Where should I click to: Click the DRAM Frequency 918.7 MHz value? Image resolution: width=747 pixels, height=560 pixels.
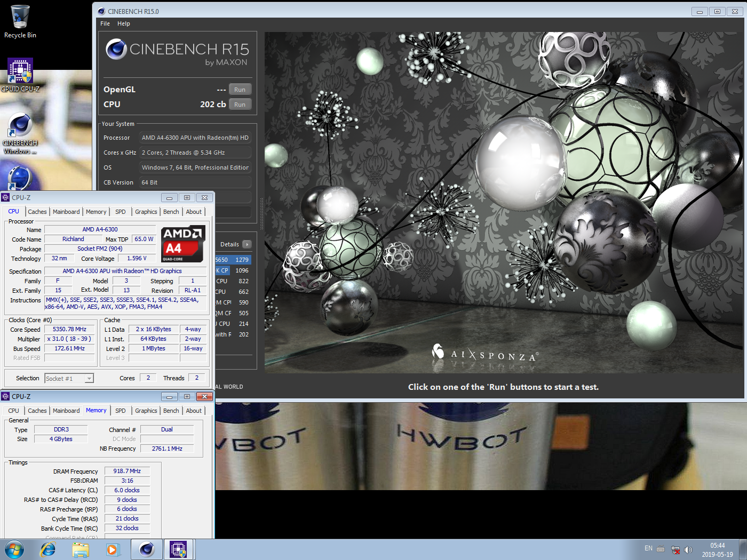pyautogui.click(x=127, y=471)
